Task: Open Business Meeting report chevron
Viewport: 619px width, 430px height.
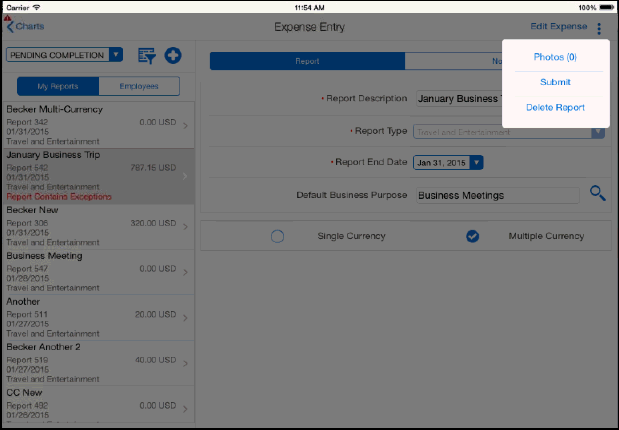Action: (x=185, y=272)
